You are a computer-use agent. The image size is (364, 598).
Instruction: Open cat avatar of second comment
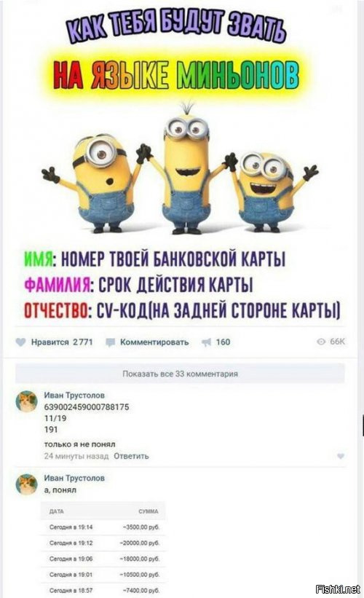point(27,484)
